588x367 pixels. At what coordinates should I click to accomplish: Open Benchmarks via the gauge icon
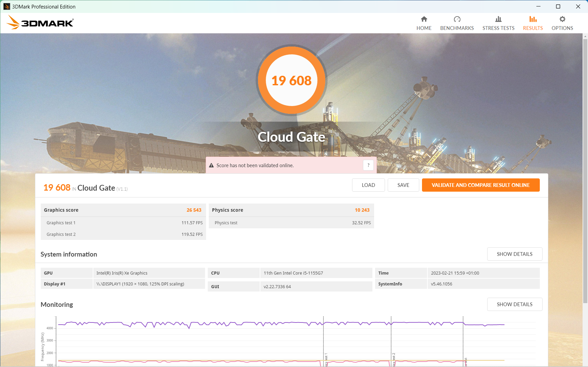pos(457,19)
